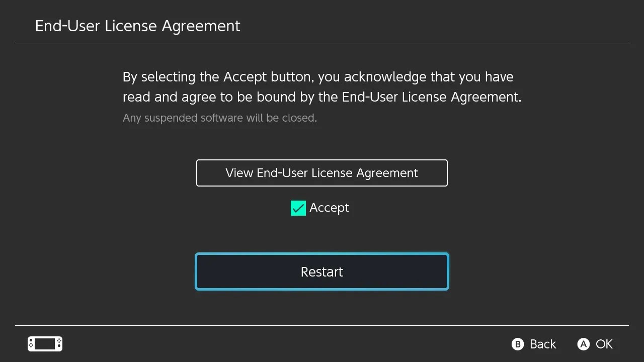The width and height of the screenshot is (644, 362).
Task: Click the End-User License Agreement title
Action: pyautogui.click(x=137, y=26)
